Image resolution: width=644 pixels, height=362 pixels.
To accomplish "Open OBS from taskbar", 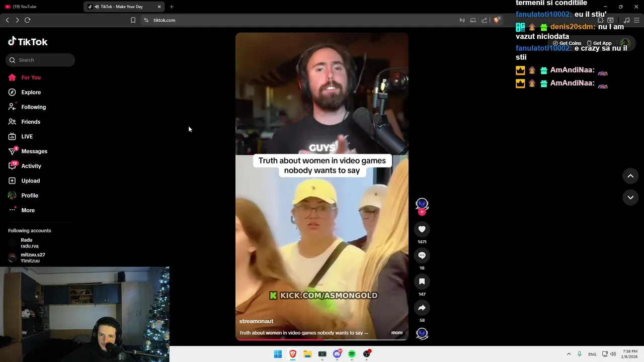I will (x=367, y=354).
